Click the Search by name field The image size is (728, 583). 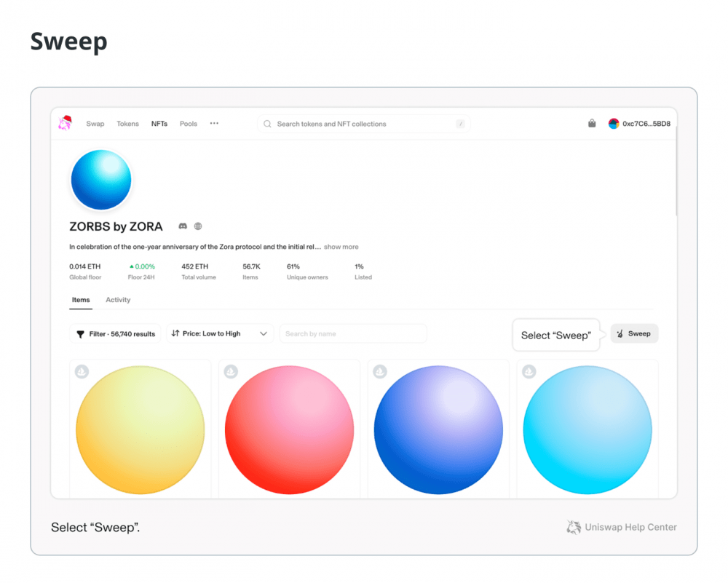click(x=353, y=334)
